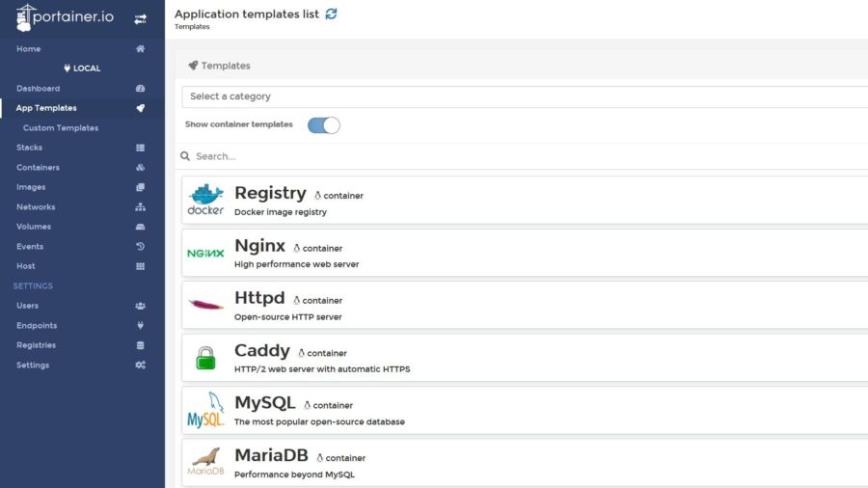The width and height of the screenshot is (868, 488).
Task: Click the LOCAL endpoint label
Action: click(x=82, y=68)
